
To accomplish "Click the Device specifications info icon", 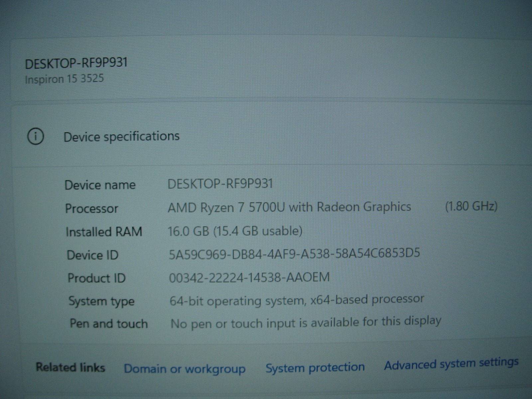I will 36,136.
